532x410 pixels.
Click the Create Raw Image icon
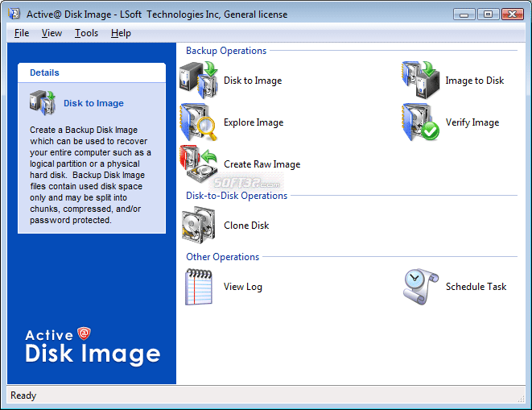[199, 164]
